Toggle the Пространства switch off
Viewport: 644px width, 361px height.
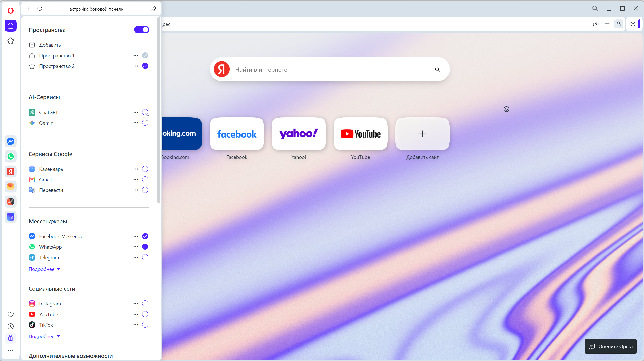tap(142, 30)
